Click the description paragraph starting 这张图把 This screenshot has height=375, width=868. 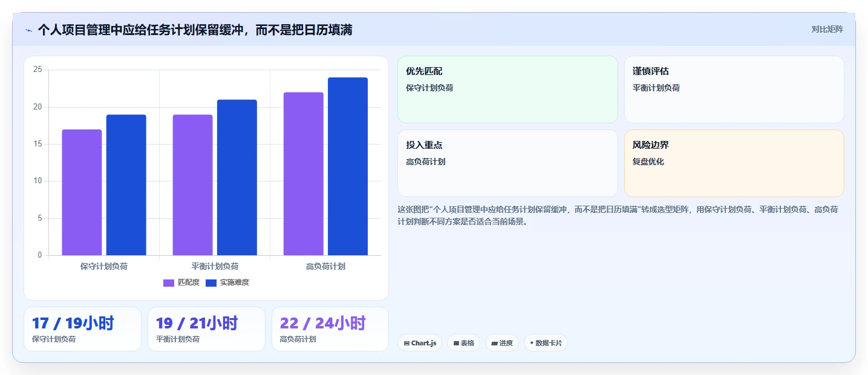coord(618,215)
